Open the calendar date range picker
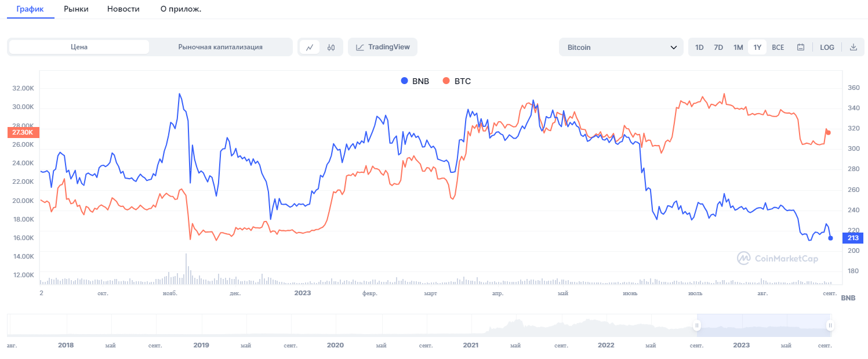This screenshot has width=868, height=359. tap(801, 47)
